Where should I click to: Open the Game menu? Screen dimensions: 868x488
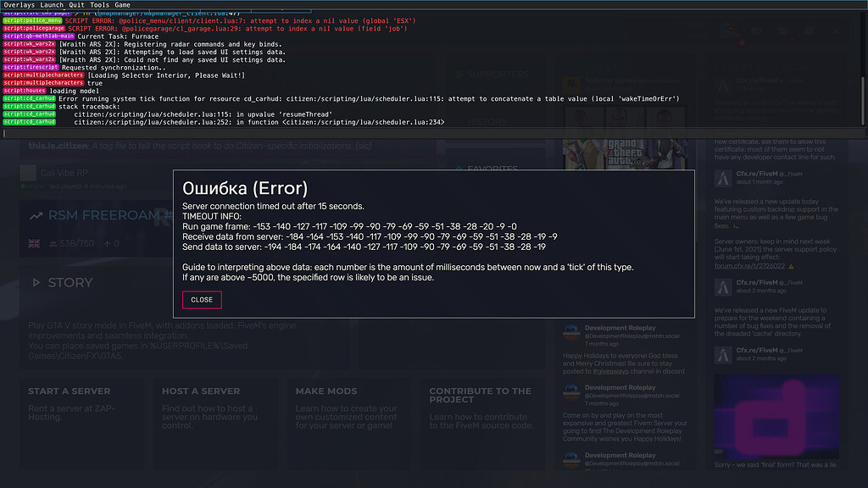pos(122,3)
